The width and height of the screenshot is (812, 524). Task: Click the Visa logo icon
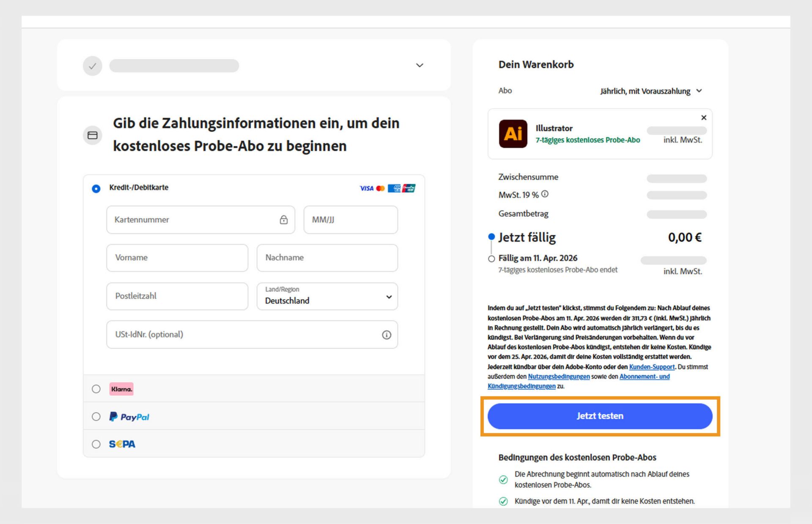pyautogui.click(x=366, y=188)
